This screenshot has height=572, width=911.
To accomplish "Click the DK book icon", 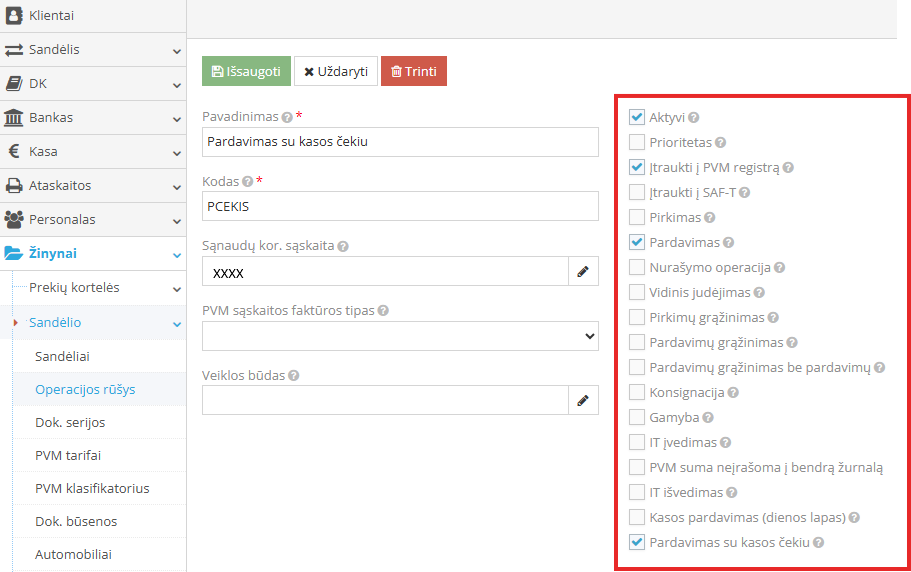I will tap(14, 84).
